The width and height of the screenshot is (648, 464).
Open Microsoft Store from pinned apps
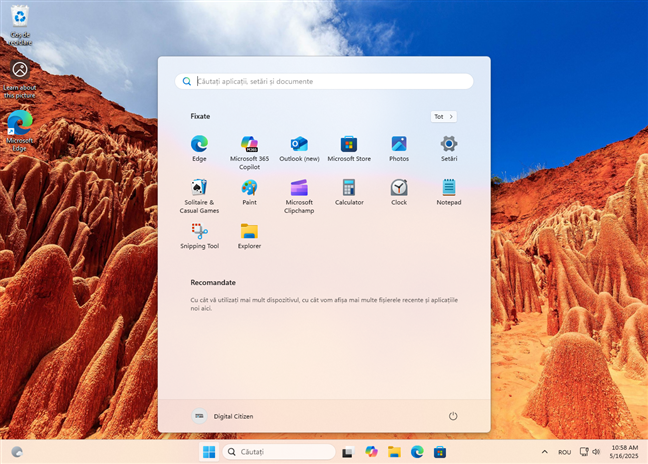(x=349, y=148)
